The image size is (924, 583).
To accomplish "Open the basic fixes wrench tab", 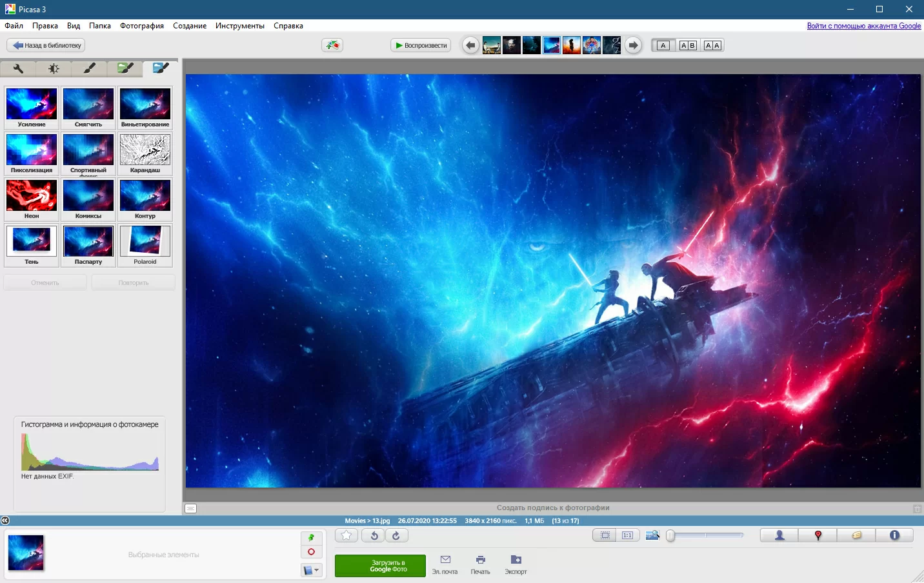I will (18, 68).
